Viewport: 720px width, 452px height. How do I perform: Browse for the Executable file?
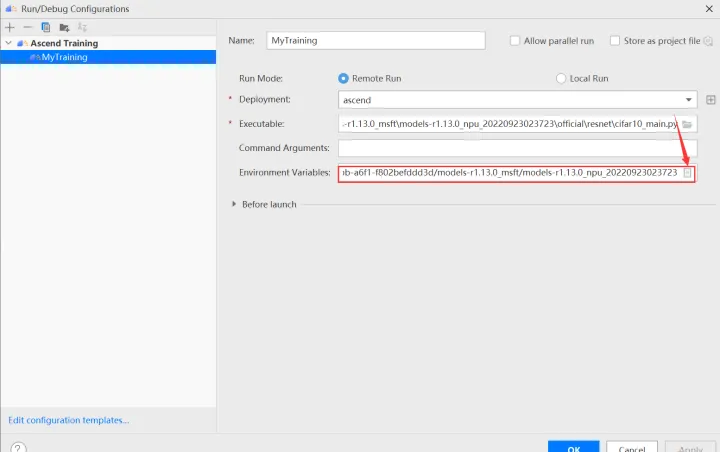coord(687,124)
